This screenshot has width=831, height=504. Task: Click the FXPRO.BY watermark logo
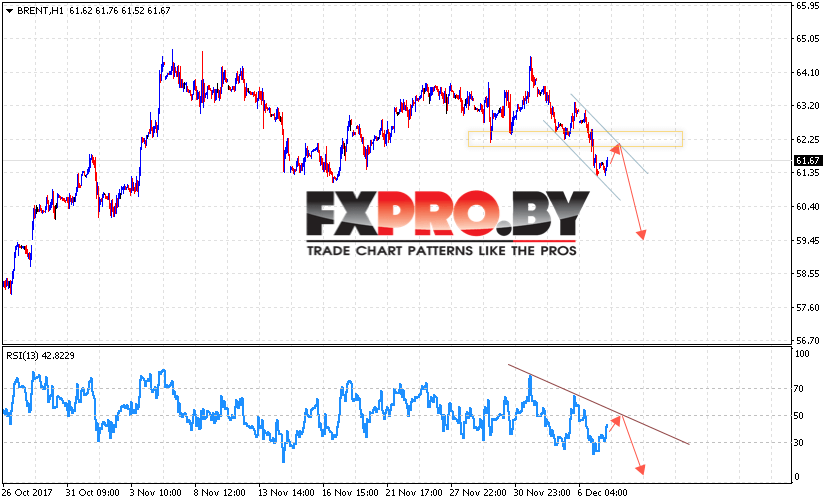(x=447, y=214)
